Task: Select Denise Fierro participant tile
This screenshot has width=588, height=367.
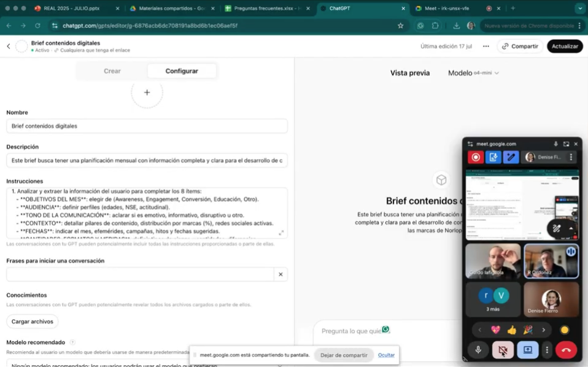Action: tap(551, 299)
